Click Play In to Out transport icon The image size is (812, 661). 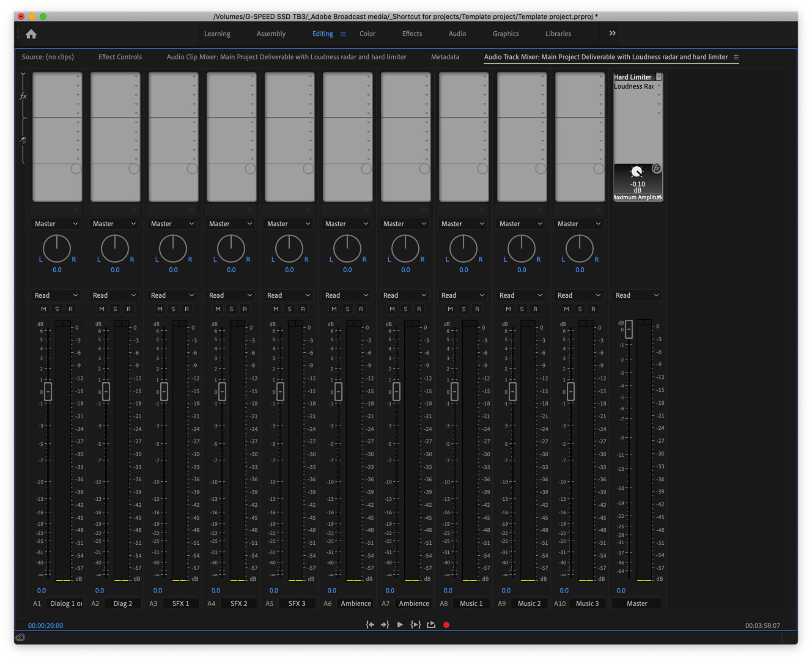pos(415,625)
